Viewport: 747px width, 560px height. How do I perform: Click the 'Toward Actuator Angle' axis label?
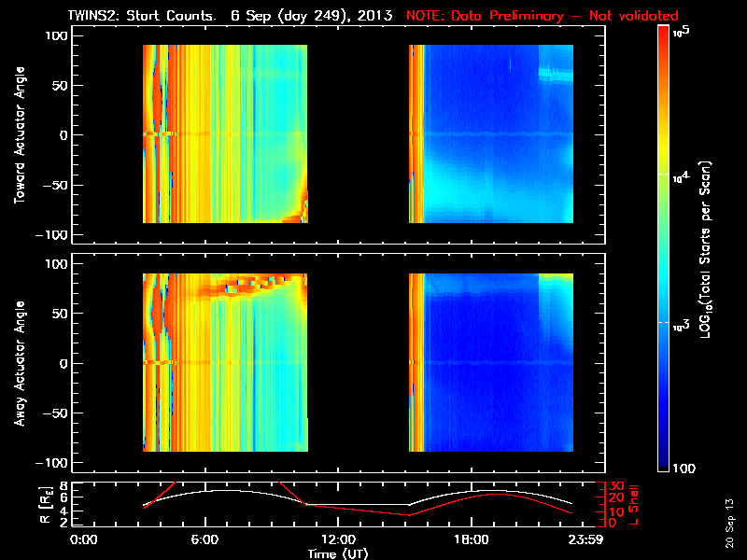coord(20,134)
